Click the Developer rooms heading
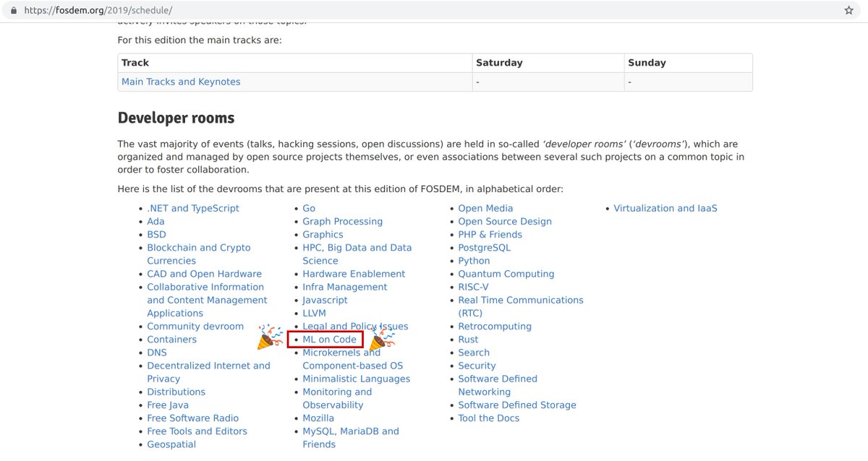The width and height of the screenshot is (868, 461). 176,118
